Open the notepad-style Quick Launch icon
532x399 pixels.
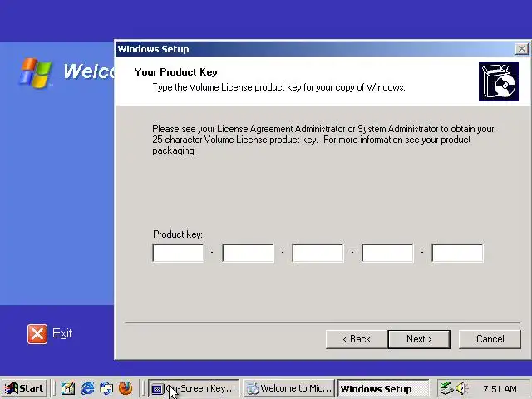[68, 388]
